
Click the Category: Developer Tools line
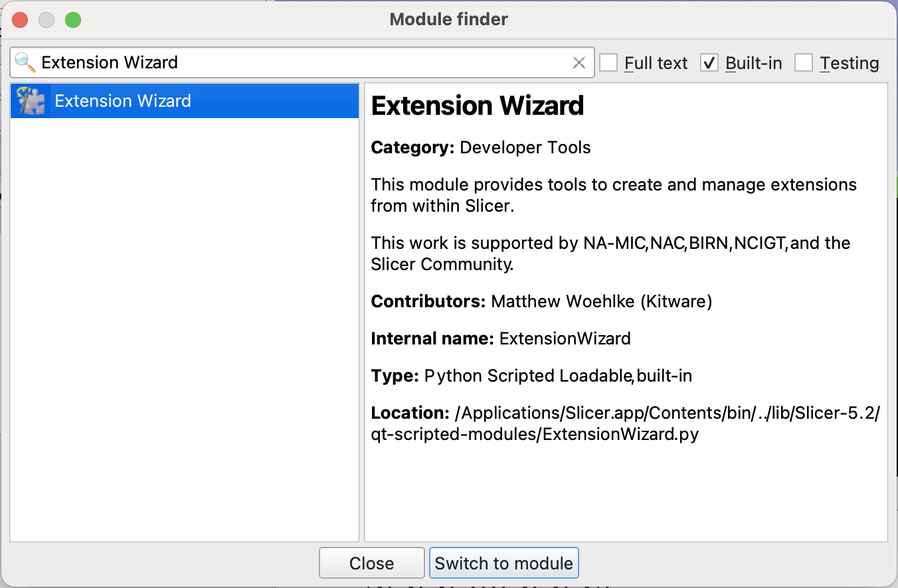click(x=481, y=147)
